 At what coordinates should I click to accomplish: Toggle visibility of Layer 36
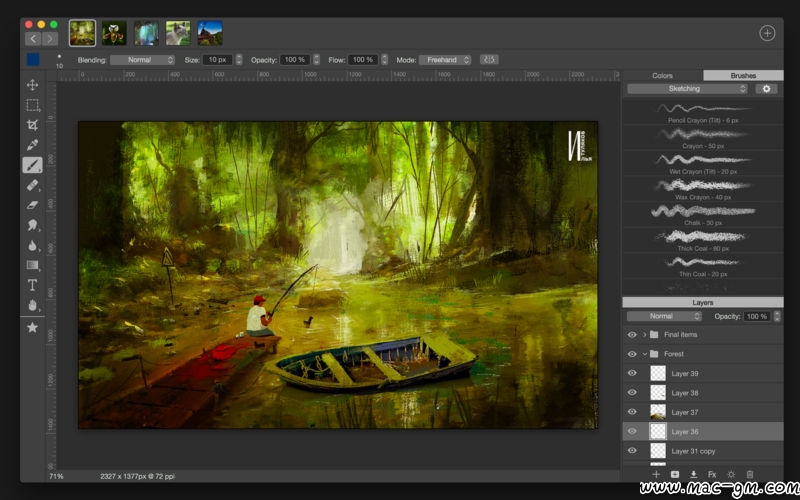pyautogui.click(x=632, y=431)
